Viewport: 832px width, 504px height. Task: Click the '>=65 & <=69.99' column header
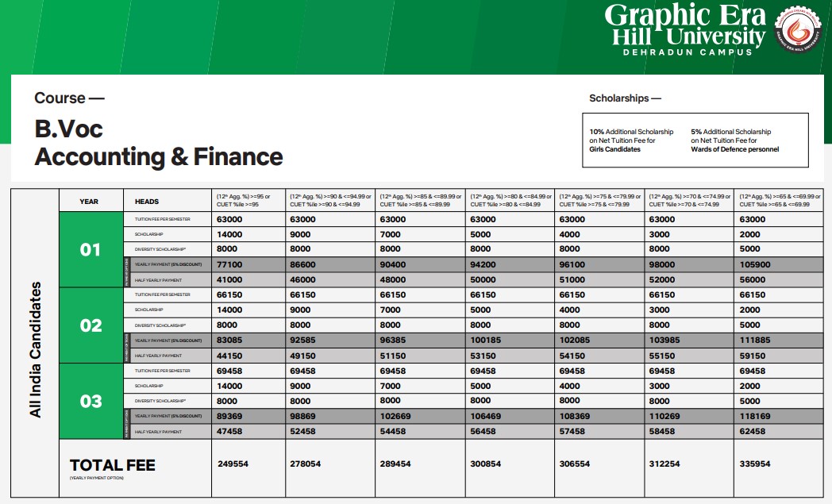tap(779, 201)
